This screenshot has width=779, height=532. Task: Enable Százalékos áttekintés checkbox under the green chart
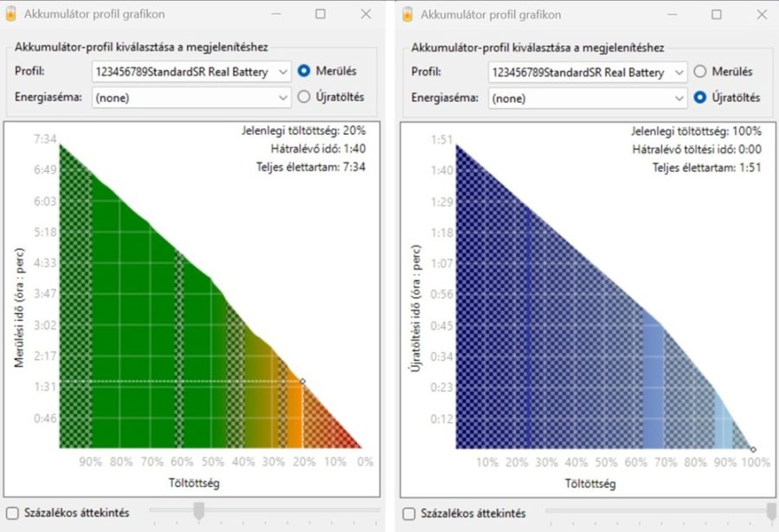click(11, 513)
